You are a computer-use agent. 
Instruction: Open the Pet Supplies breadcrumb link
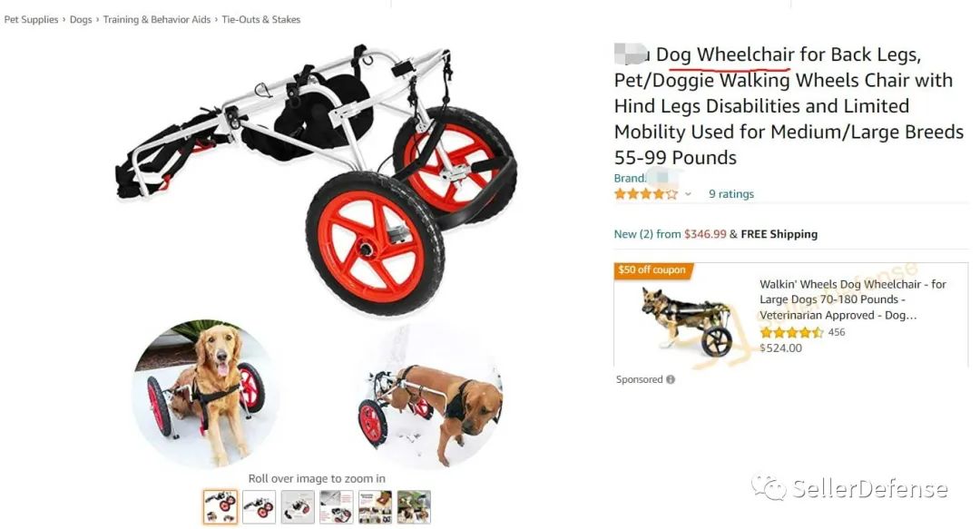[31, 19]
